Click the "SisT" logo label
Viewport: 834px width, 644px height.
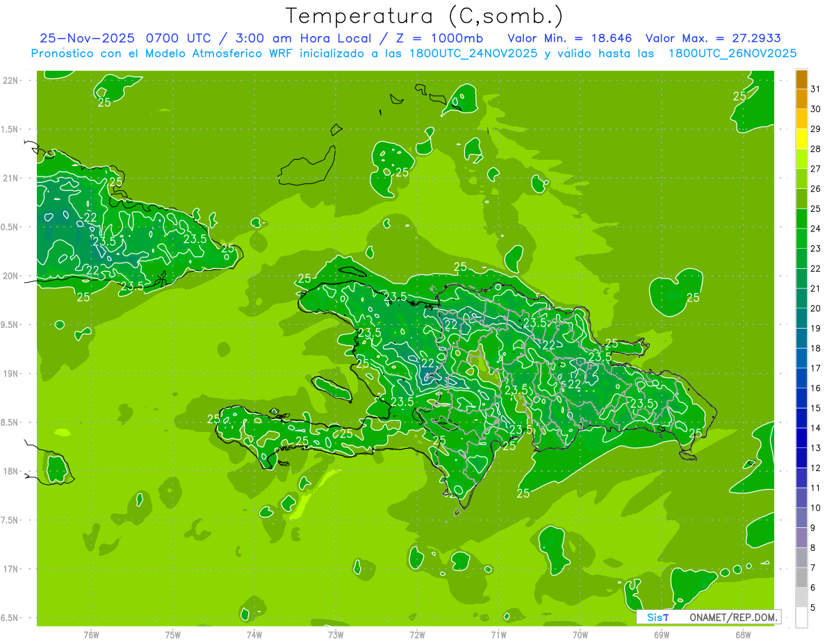pos(657,617)
